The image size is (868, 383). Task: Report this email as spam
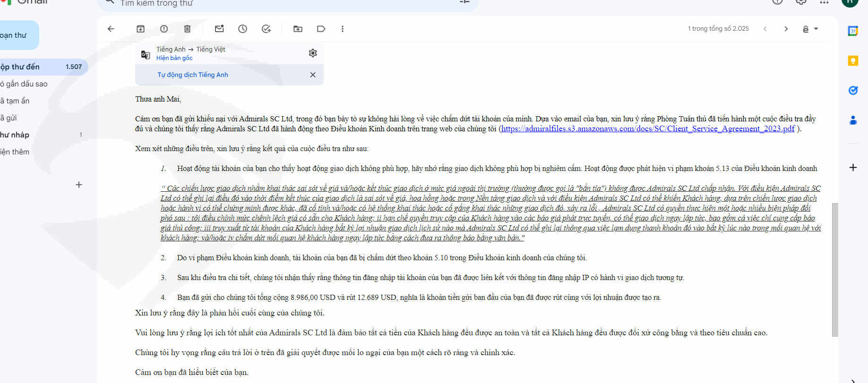[x=164, y=29]
